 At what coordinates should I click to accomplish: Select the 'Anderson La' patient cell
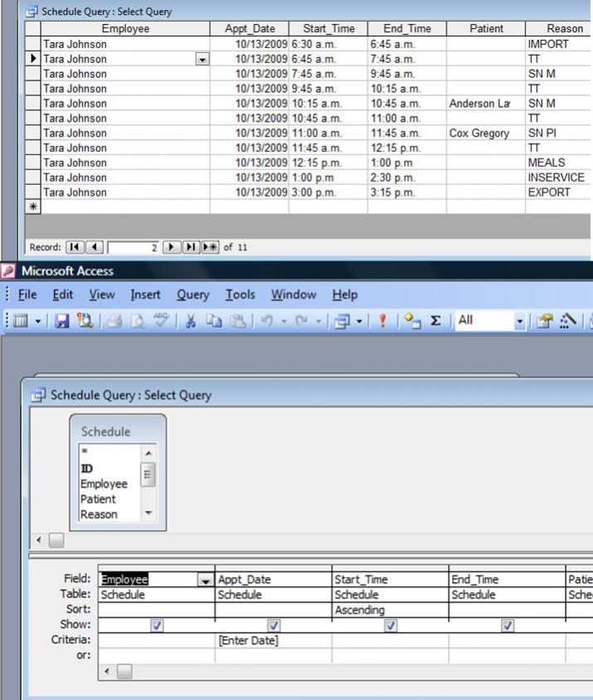coord(486,104)
